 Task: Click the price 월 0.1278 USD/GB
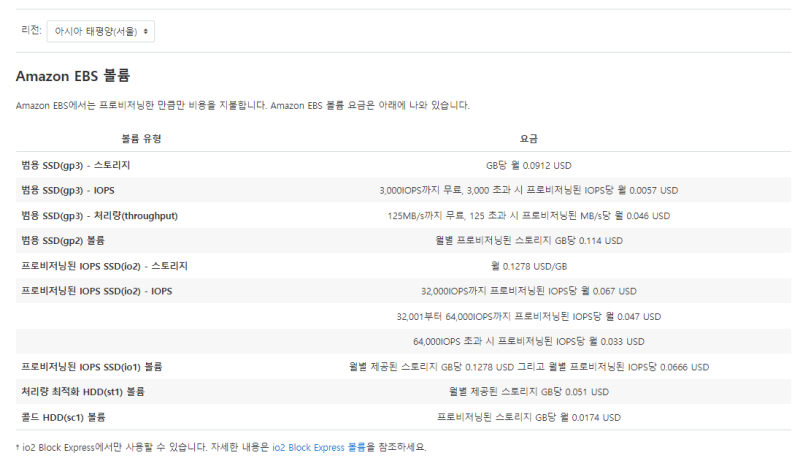click(x=529, y=266)
